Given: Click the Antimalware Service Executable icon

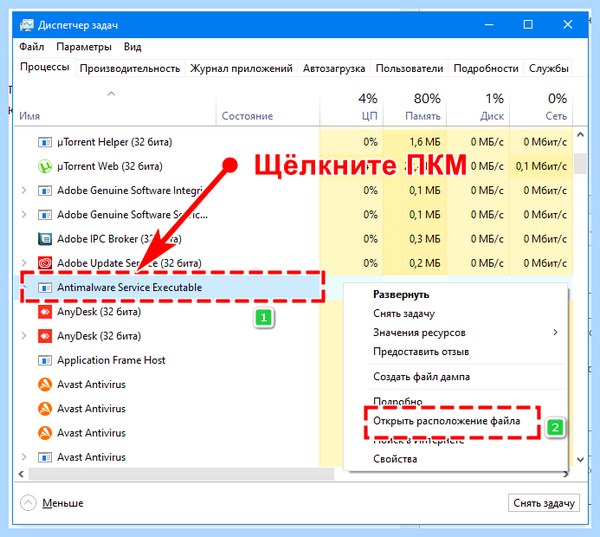Looking at the screenshot, I should 45,287.
